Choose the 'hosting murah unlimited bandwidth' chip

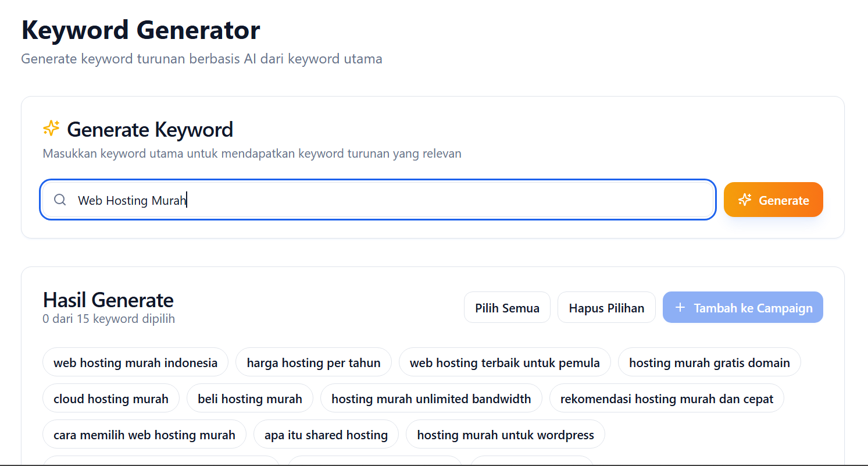[431, 399]
